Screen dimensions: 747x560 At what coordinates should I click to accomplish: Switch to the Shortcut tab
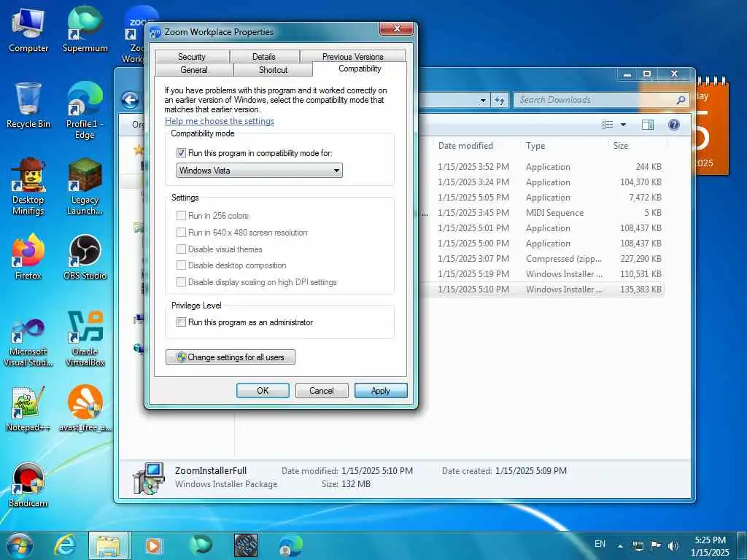click(273, 70)
